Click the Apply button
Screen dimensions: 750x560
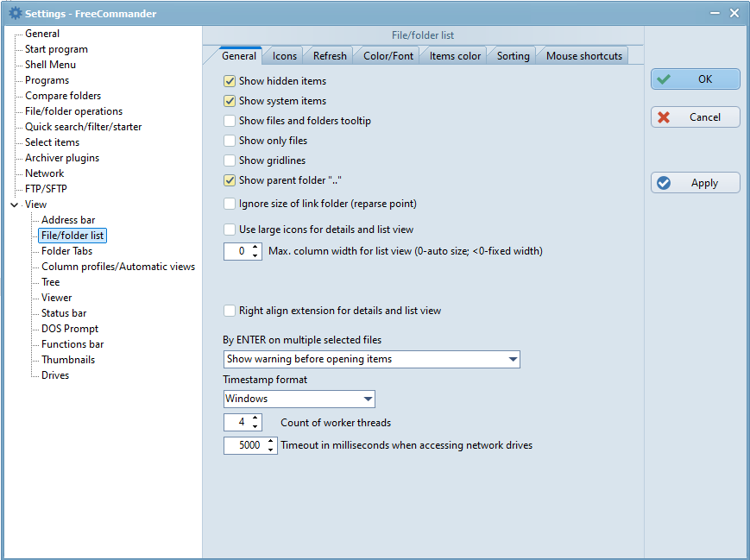point(696,183)
